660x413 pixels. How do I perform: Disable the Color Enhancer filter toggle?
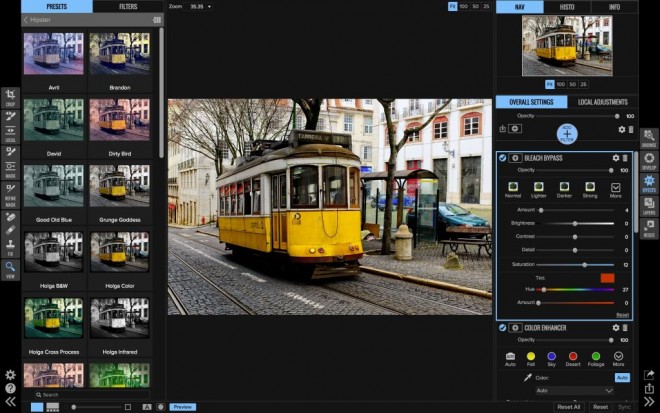[502, 327]
